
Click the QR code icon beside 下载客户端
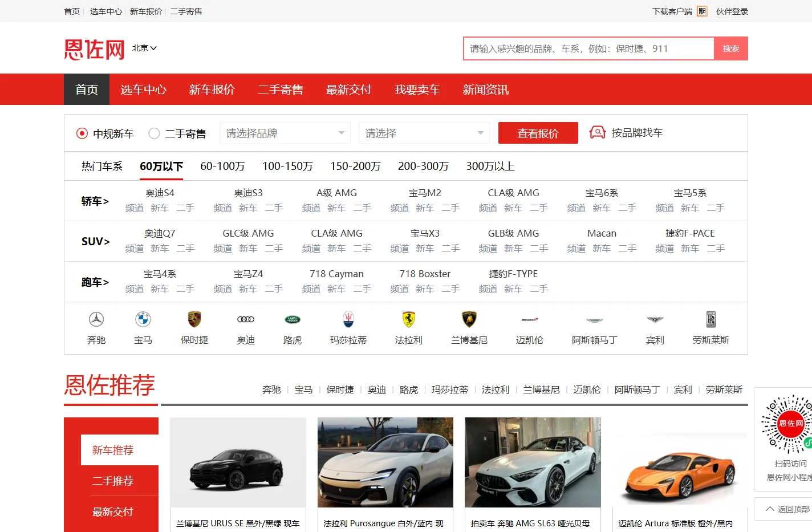[x=703, y=11]
